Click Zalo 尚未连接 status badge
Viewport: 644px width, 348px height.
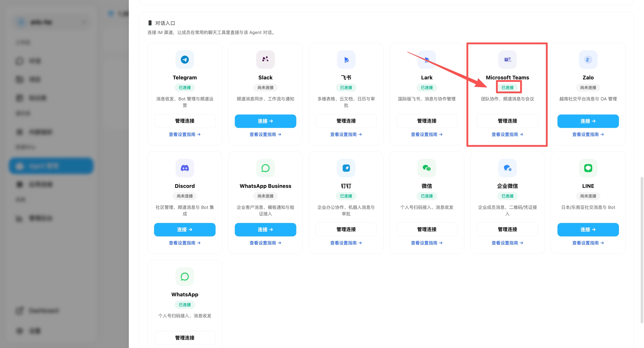(588, 87)
